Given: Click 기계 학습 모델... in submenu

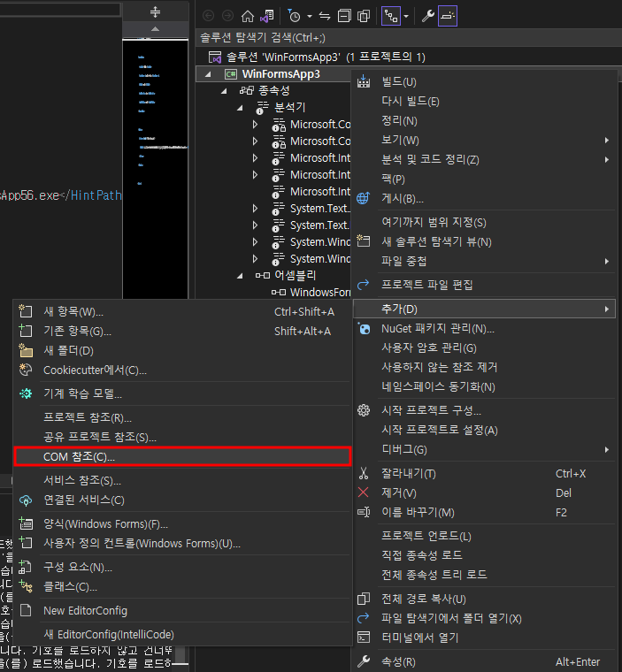Looking at the screenshot, I should pyautogui.click(x=182, y=393).
